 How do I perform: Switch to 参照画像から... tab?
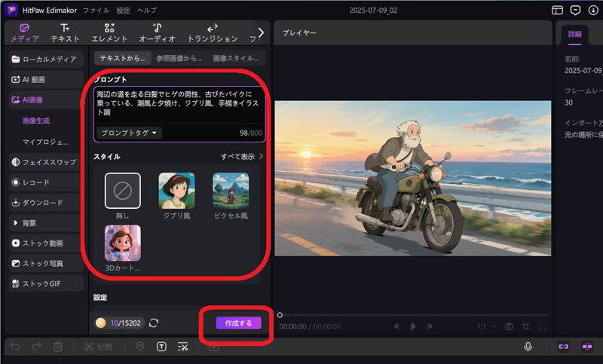[179, 59]
